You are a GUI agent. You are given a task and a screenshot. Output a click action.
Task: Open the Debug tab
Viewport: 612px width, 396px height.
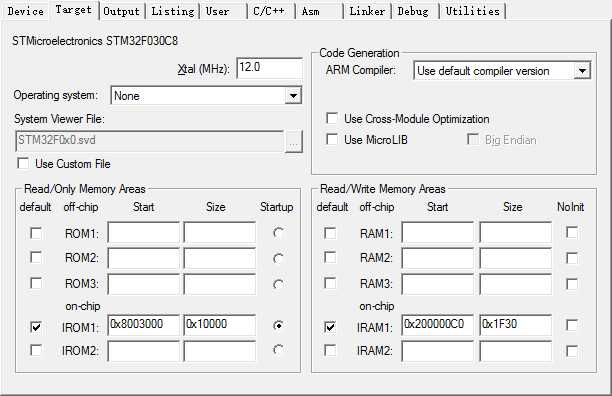click(x=413, y=11)
